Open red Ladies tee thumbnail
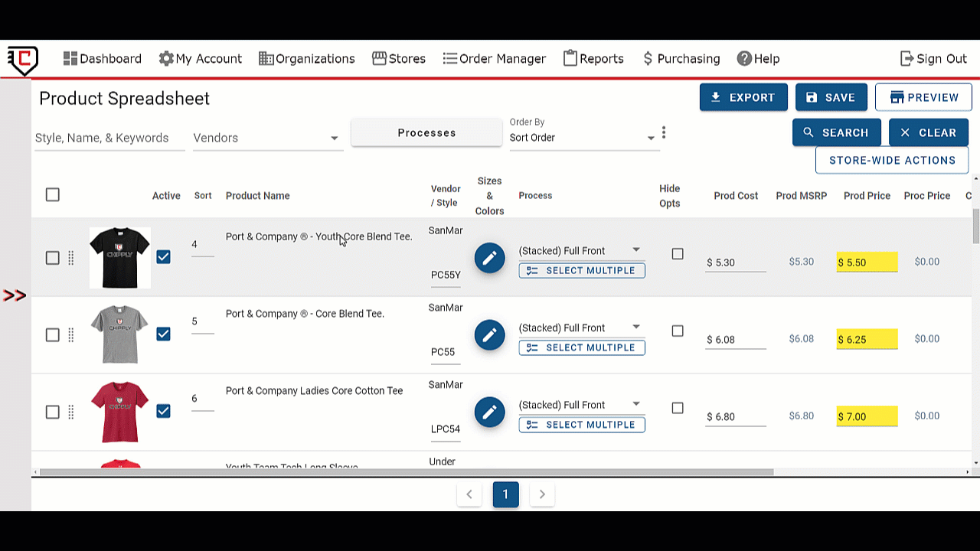 (x=120, y=412)
